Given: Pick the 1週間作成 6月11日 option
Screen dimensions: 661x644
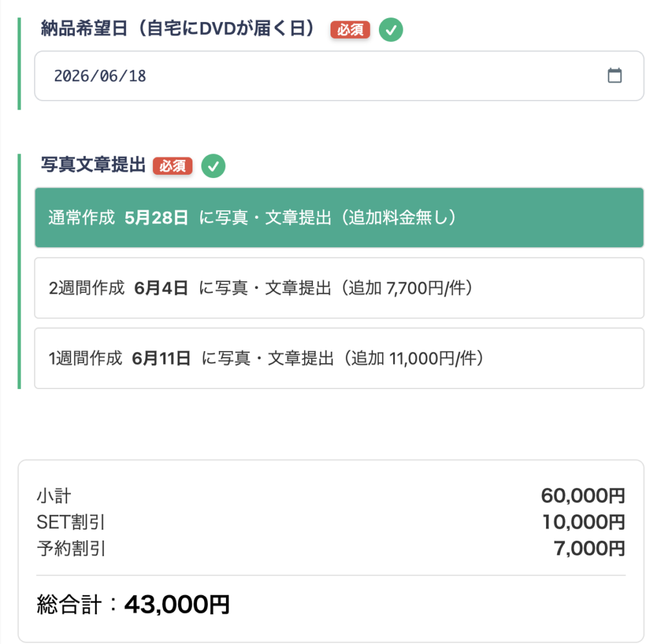Looking at the screenshot, I should pos(339,358).
